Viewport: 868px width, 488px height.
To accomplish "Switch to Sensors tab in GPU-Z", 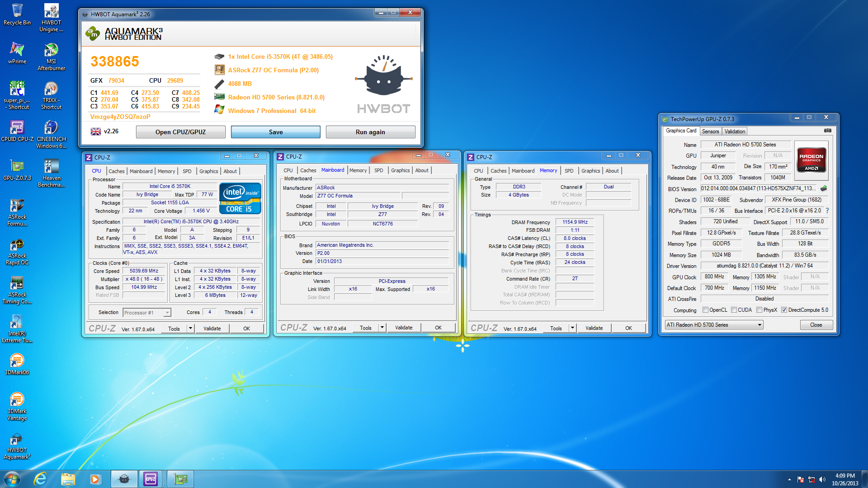I will [710, 131].
